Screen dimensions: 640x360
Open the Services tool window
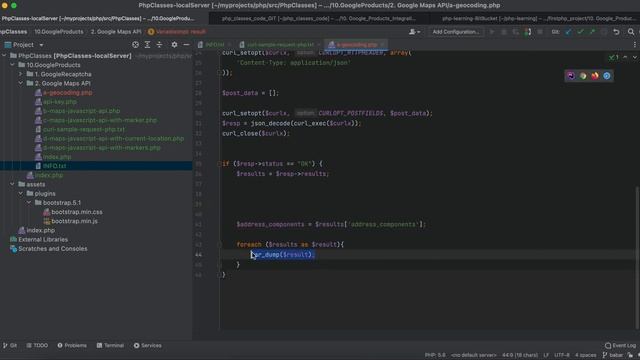pyautogui.click(x=147, y=345)
